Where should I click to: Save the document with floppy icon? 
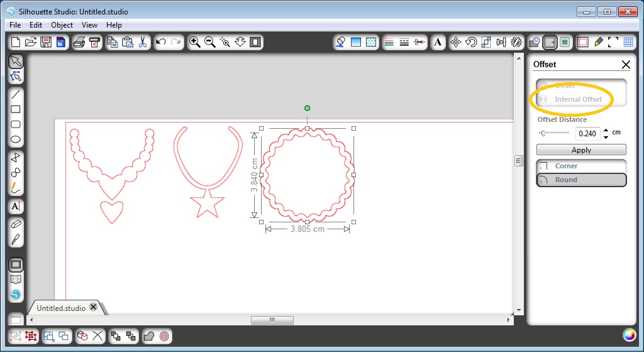click(45, 42)
